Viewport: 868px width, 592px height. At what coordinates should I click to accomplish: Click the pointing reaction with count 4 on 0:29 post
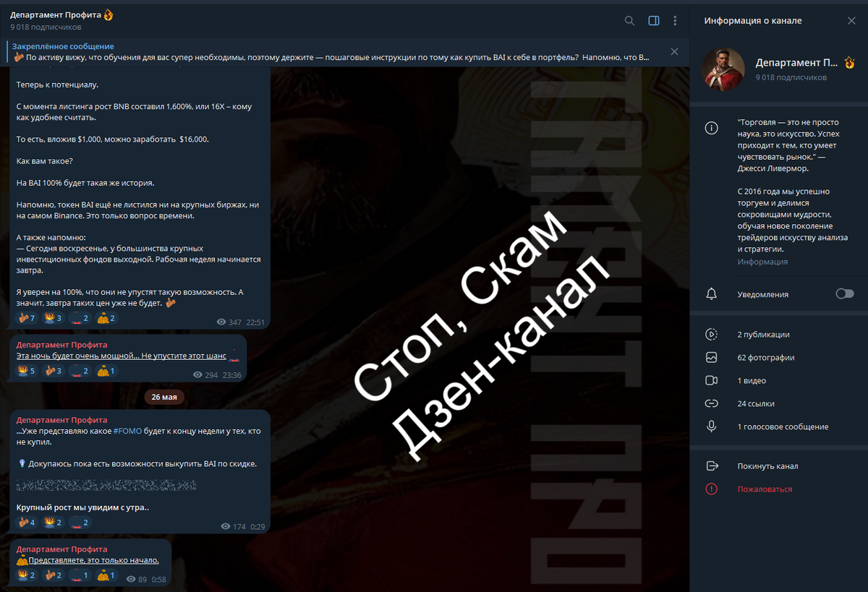pos(27,523)
